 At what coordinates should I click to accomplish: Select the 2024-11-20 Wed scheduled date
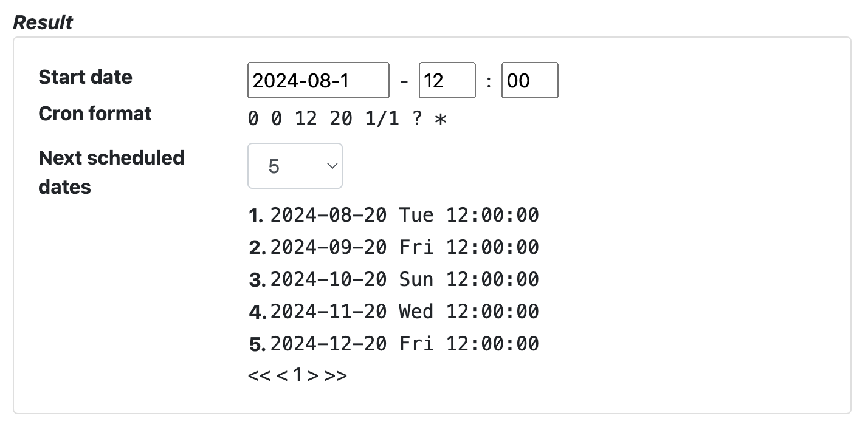(x=404, y=312)
